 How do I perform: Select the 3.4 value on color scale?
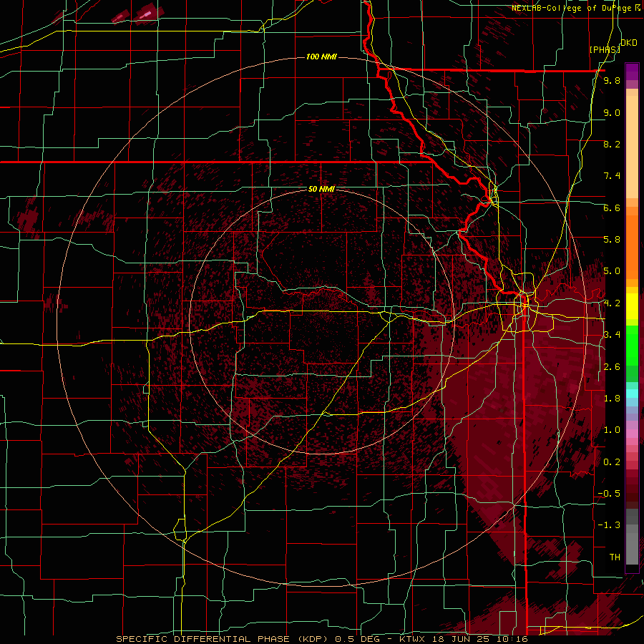[x=612, y=335]
